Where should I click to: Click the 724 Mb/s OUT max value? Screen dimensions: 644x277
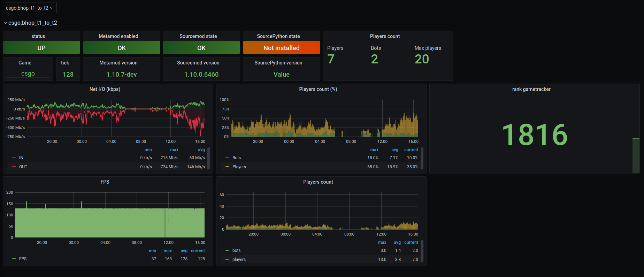tap(169, 167)
